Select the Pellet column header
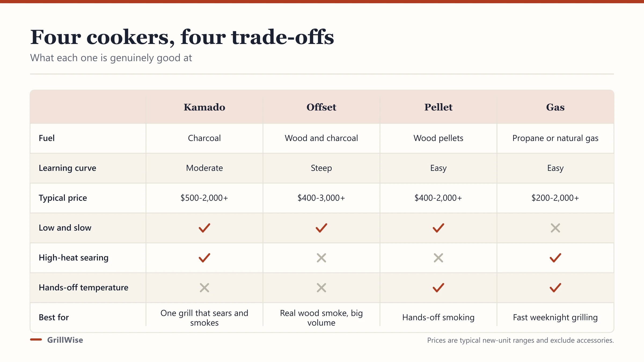Screen dimensions: 644x362 (x=438, y=107)
